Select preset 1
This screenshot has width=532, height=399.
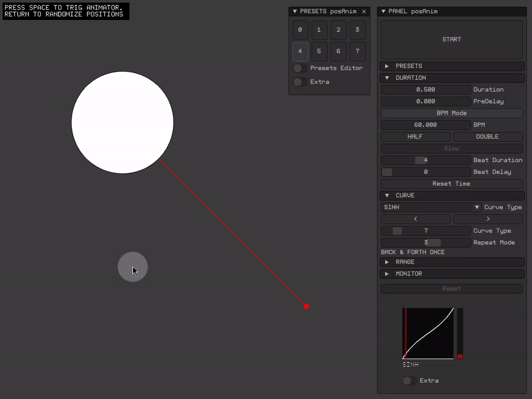point(319,30)
